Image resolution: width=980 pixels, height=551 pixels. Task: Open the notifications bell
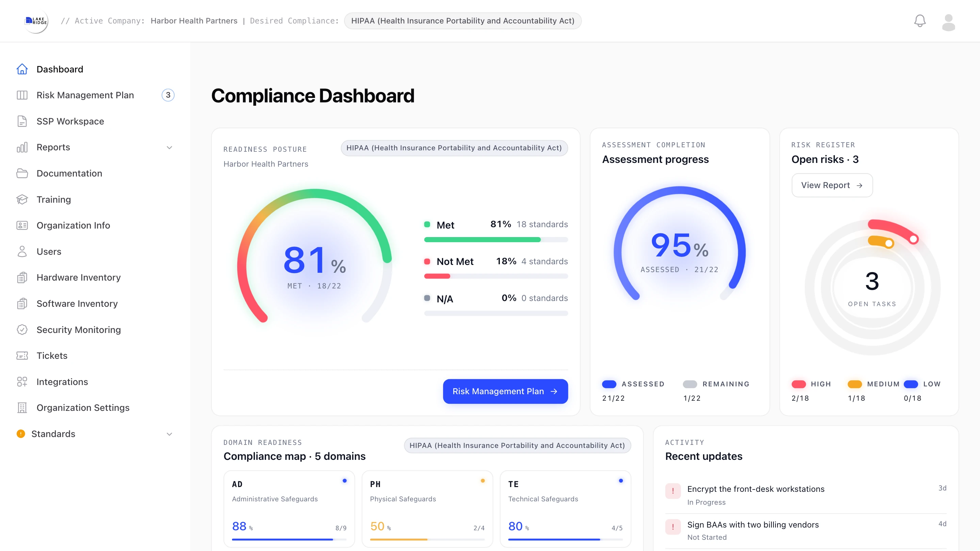point(919,21)
